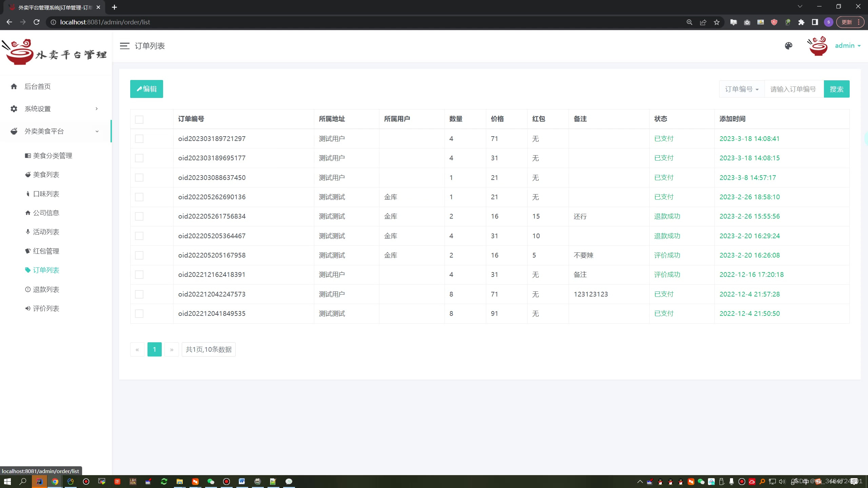
Task: Check the checkbox for order oid202303189721297
Action: [139, 139]
